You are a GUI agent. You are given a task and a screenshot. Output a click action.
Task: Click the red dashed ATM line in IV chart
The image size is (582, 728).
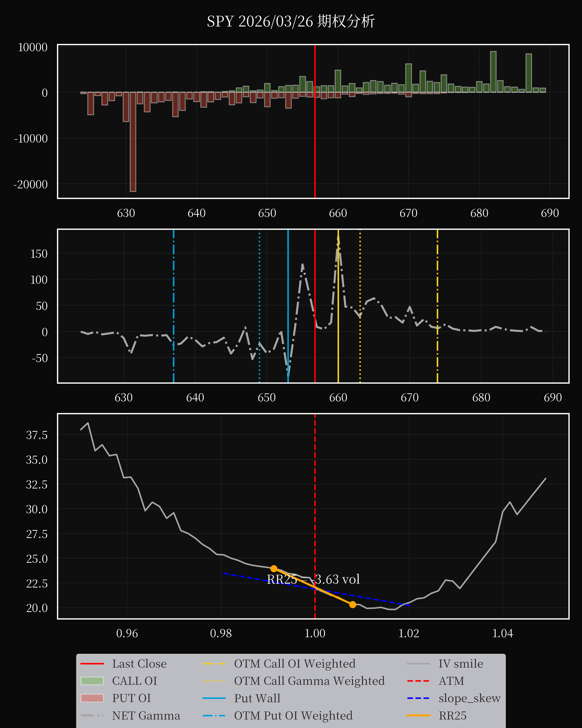point(315,516)
